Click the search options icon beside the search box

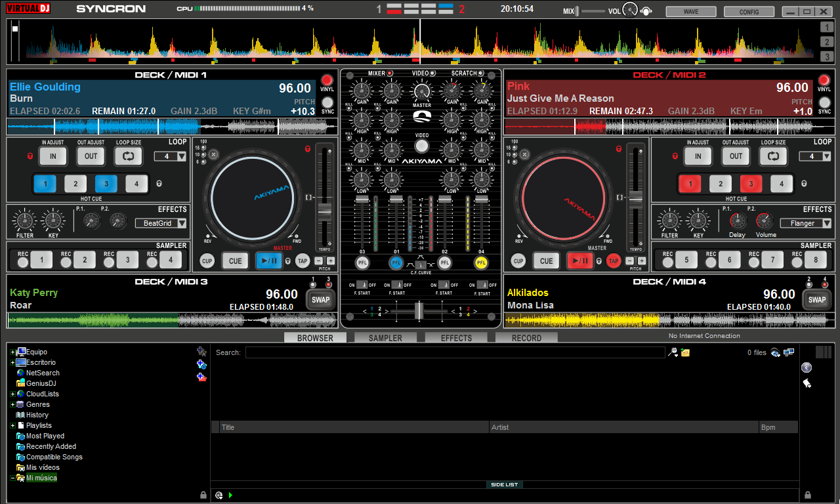(x=673, y=352)
